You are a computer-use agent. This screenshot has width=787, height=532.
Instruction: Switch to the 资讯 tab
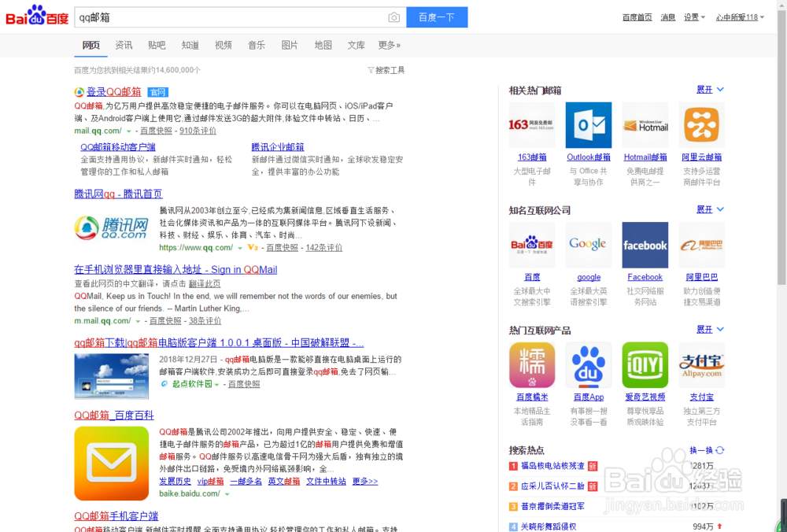(x=124, y=45)
